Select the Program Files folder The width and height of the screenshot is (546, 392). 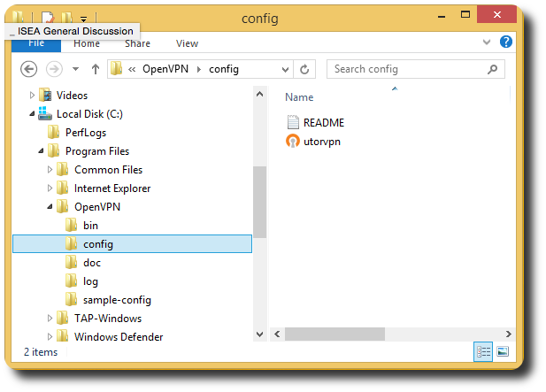coord(97,151)
